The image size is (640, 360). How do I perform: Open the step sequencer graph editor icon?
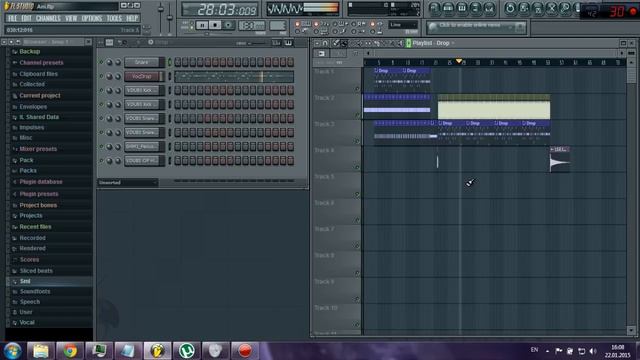point(276,42)
